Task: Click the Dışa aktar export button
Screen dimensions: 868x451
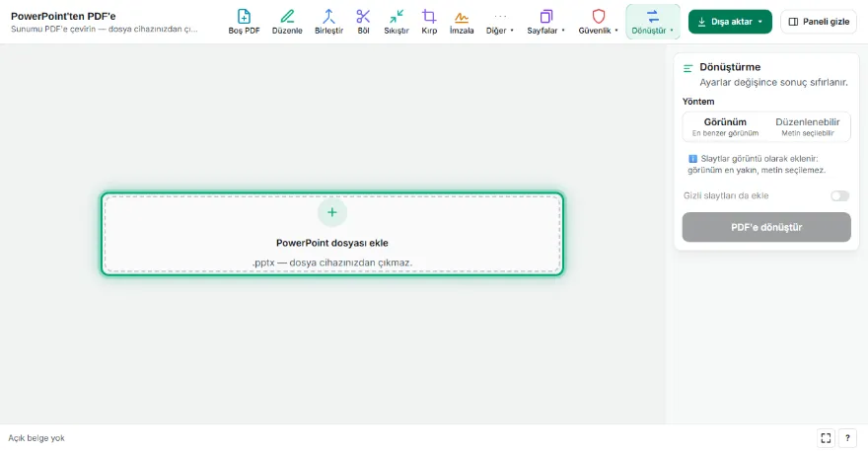Action: point(730,22)
